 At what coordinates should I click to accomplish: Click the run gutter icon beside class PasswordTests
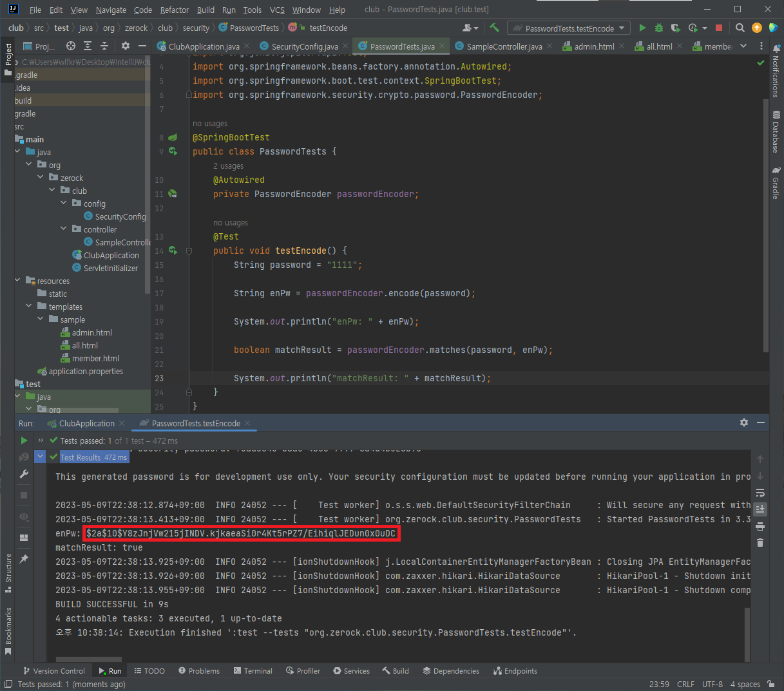(173, 151)
